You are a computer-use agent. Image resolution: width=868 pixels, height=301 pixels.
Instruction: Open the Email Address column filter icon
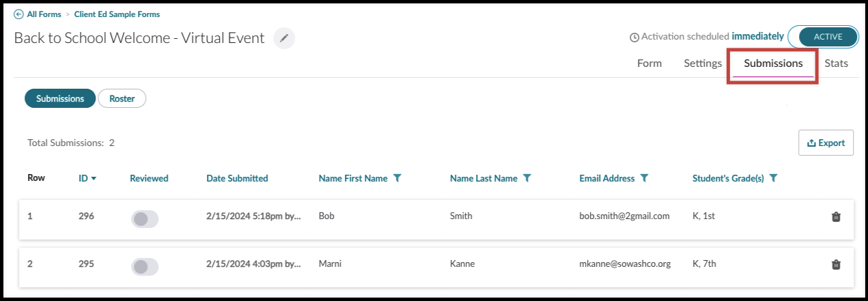coord(644,178)
